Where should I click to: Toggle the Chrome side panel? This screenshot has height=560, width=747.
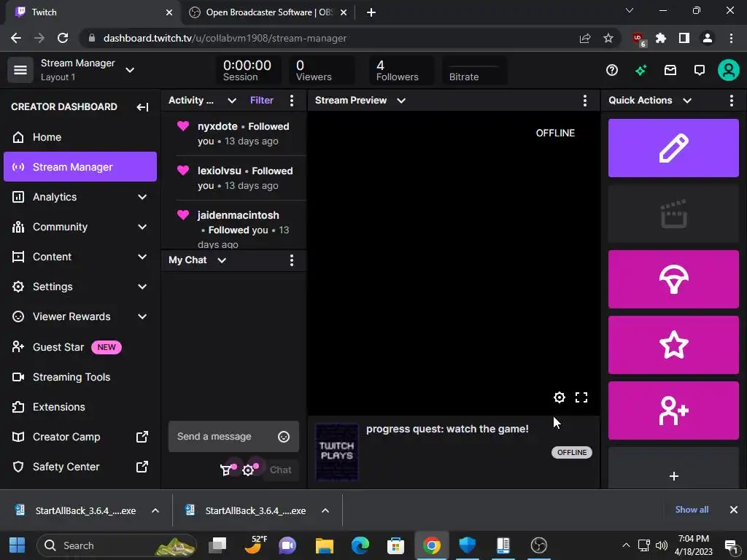tap(684, 38)
